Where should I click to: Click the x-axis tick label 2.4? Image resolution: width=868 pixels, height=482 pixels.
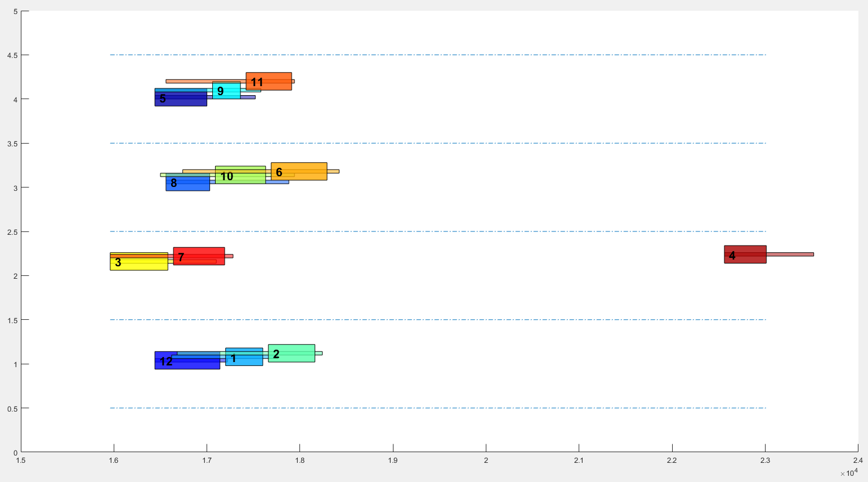pyautogui.click(x=858, y=461)
